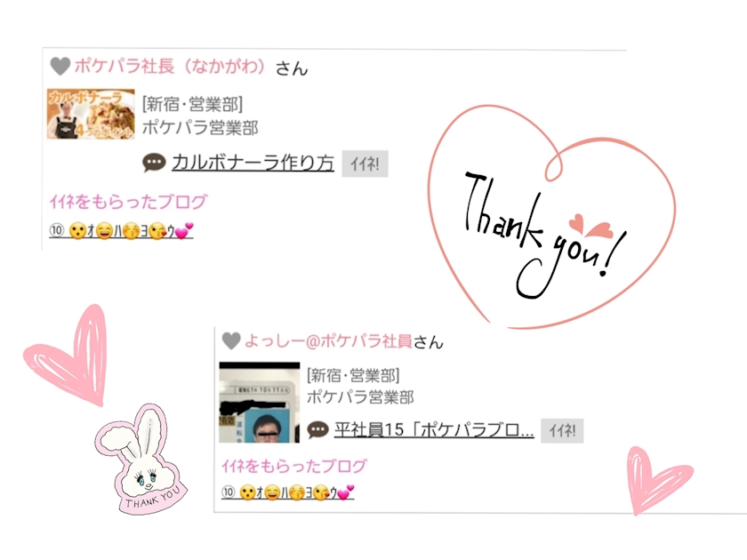Click the Thank You rabbit sticker

click(x=141, y=460)
